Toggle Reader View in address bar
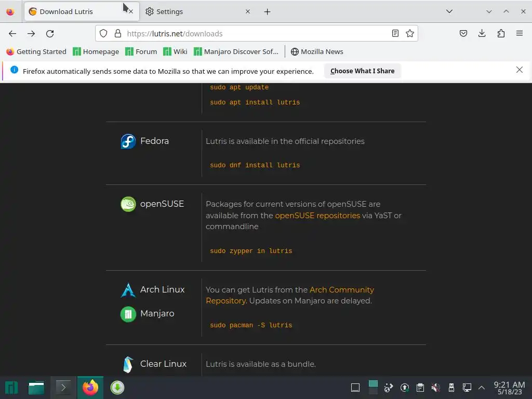This screenshot has width=532, height=399. tap(395, 34)
